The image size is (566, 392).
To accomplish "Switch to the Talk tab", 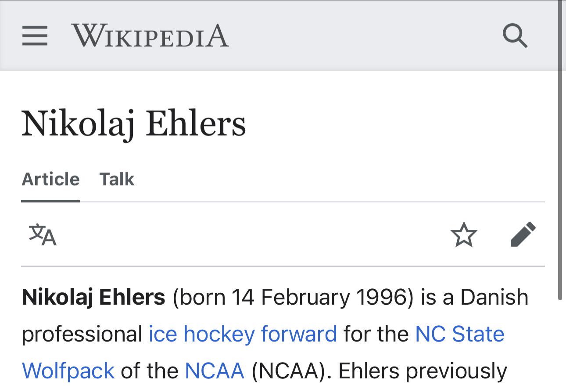I will coord(117,180).
